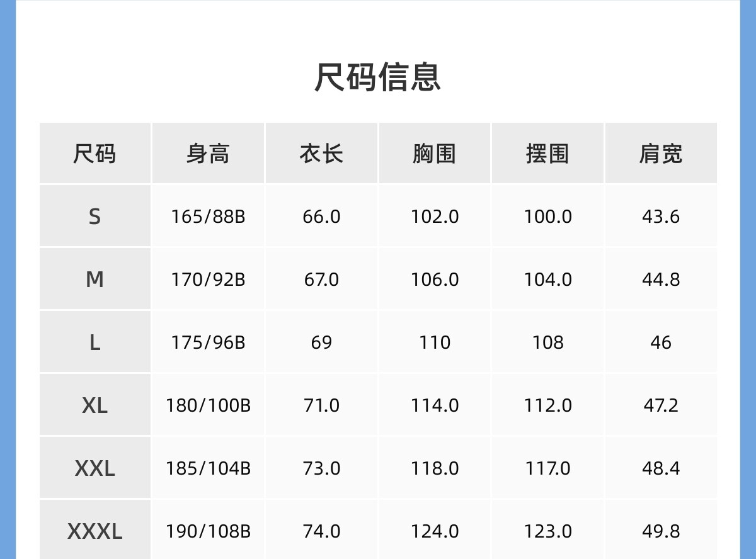756x559 pixels.
Task: Click the XL size row label
Action: pyautogui.click(x=94, y=405)
